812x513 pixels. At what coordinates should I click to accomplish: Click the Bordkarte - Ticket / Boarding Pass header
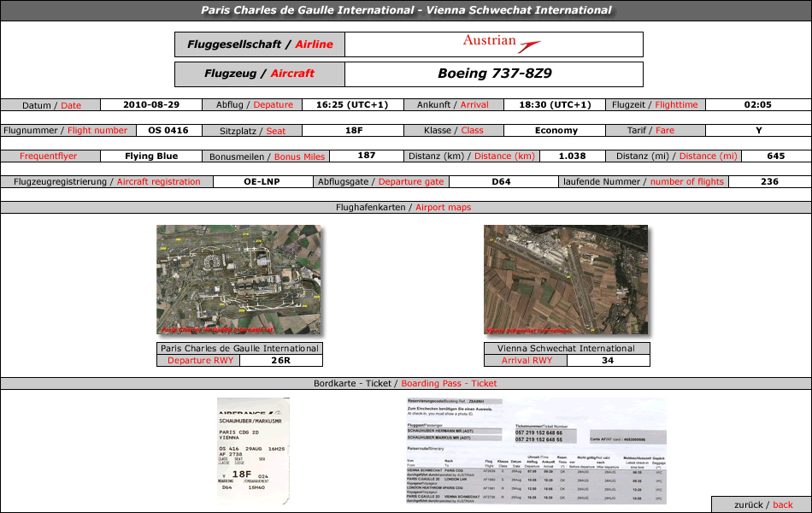coord(405,383)
